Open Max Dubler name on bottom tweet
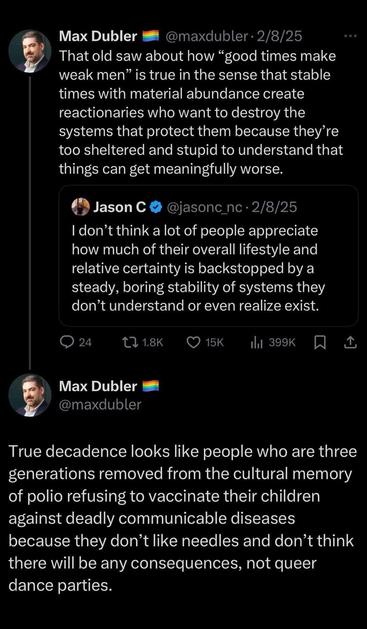Viewport: 367px width, 629px height. (x=98, y=386)
